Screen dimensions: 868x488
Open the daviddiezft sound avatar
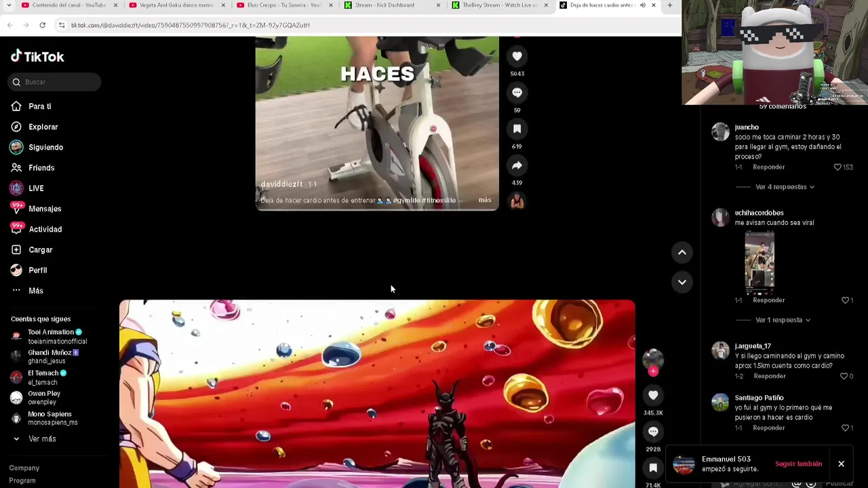517,201
